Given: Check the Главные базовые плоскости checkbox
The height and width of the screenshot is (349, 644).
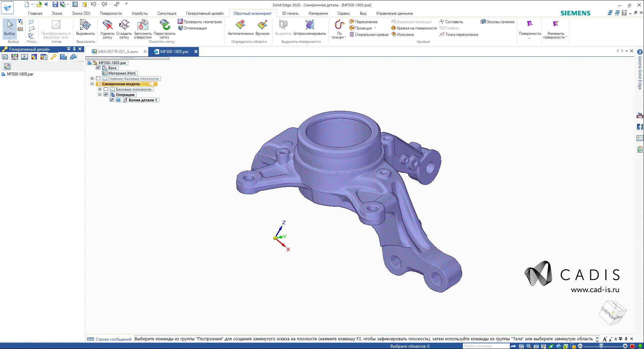Looking at the screenshot, I should (98, 79).
